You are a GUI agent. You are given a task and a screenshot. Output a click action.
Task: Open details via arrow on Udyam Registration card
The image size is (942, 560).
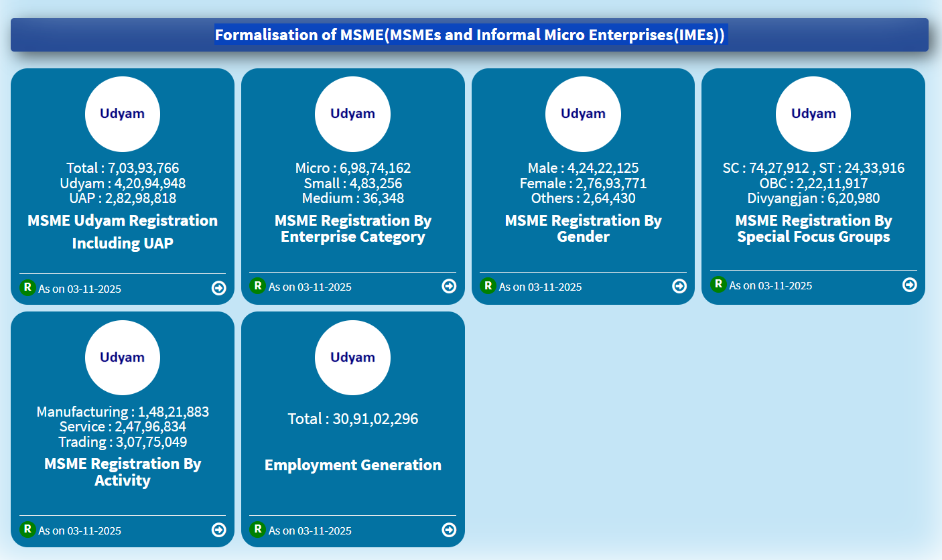pos(218,287)
